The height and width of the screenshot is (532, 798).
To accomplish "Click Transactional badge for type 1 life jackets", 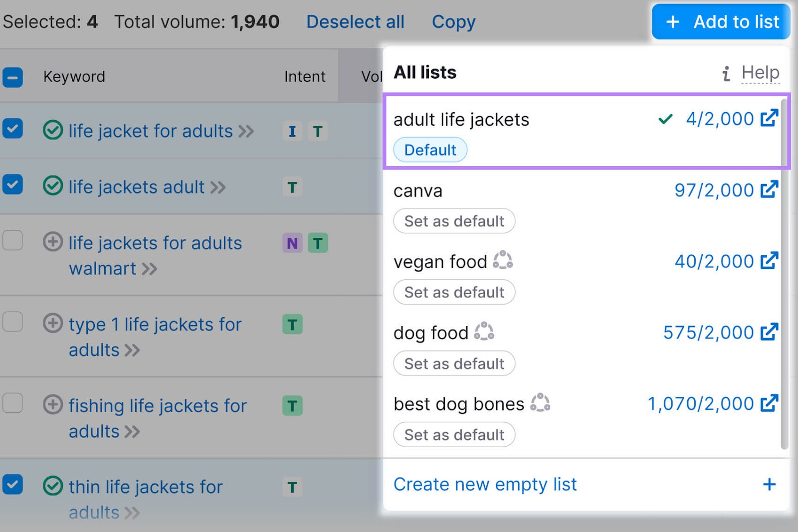I will (292, 325).
